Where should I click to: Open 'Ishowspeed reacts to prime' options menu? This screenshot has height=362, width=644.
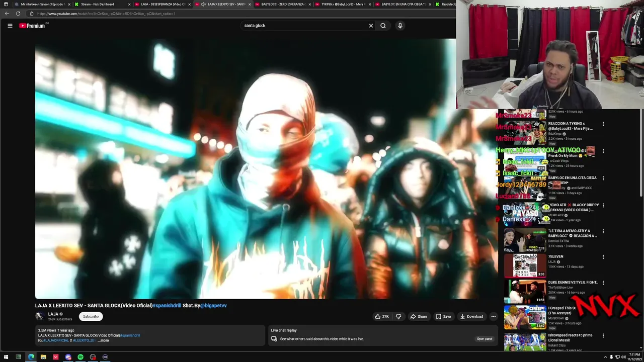point(603,335)
